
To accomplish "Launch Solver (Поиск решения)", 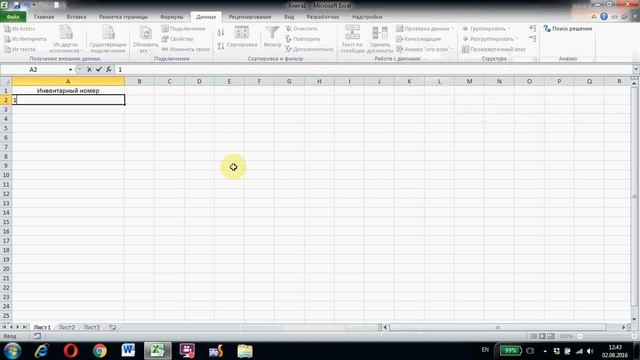I will click(568, 29).
